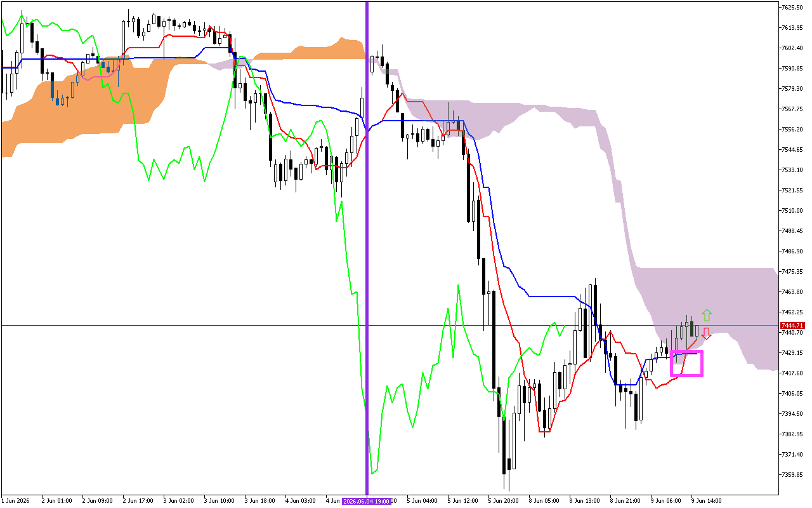Click the 5 Jun 04:00 time axis label
Screen dimensions: 812x508
point(422,501)
